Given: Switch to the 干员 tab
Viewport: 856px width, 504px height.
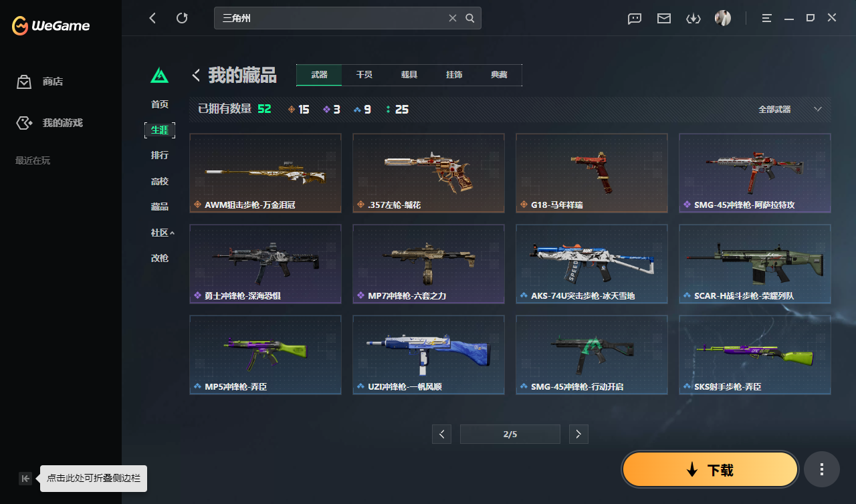Looking at the screenshot, I should 364,75.
